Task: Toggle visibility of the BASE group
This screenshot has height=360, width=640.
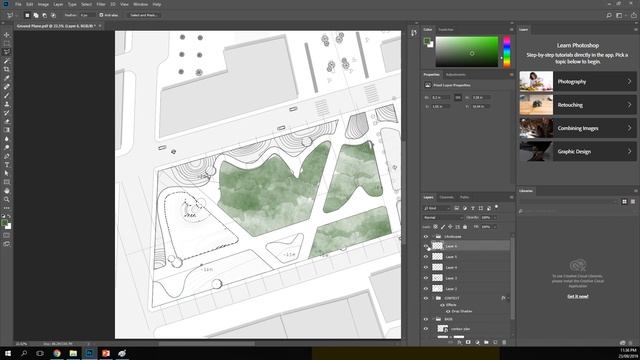Action: point(426,319)
